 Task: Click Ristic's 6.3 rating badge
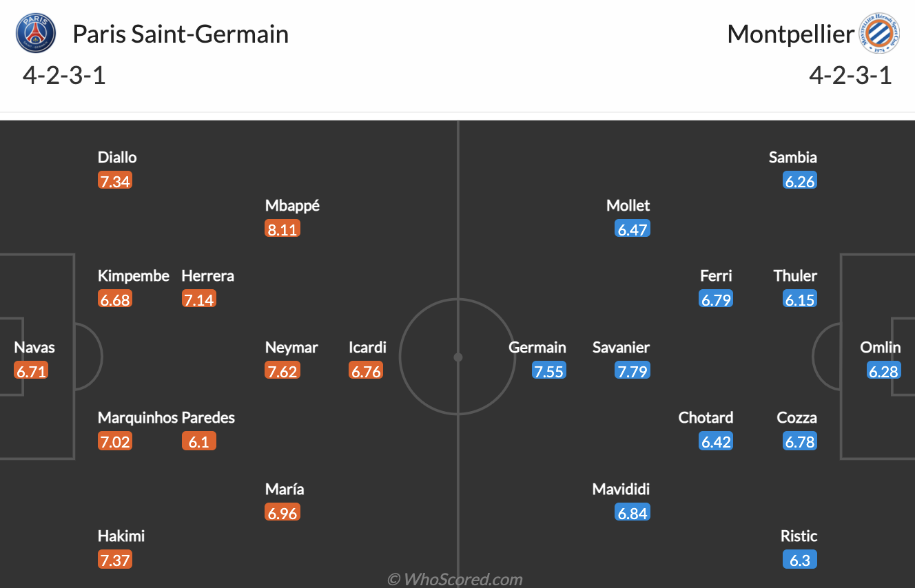(x=800, y=560)
